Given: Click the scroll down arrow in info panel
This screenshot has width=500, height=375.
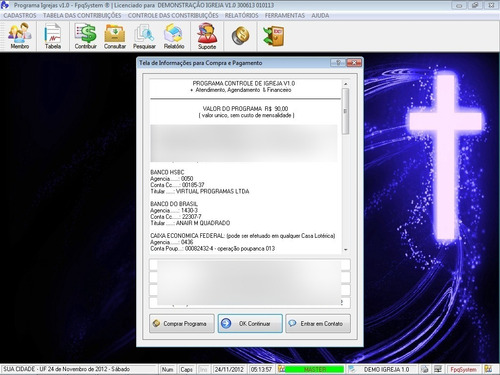Looking at the screenshot, I should tap(345, 250).
